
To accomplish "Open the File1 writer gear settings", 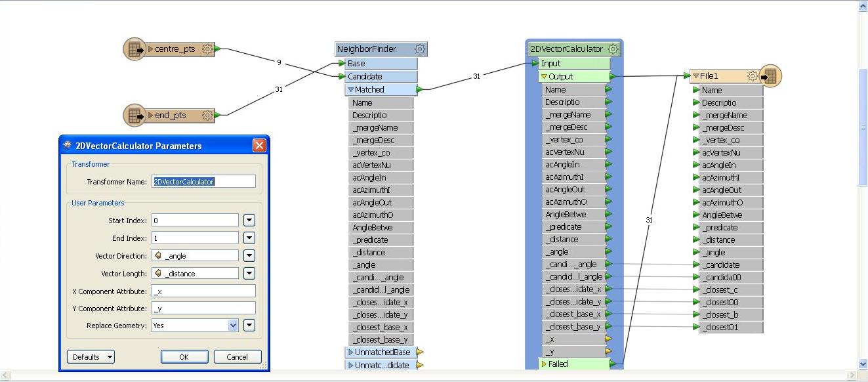I will [753, 76].
